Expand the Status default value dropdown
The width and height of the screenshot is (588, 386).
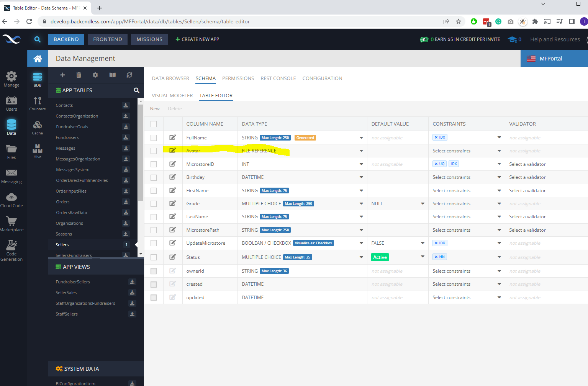click(423, 257)
